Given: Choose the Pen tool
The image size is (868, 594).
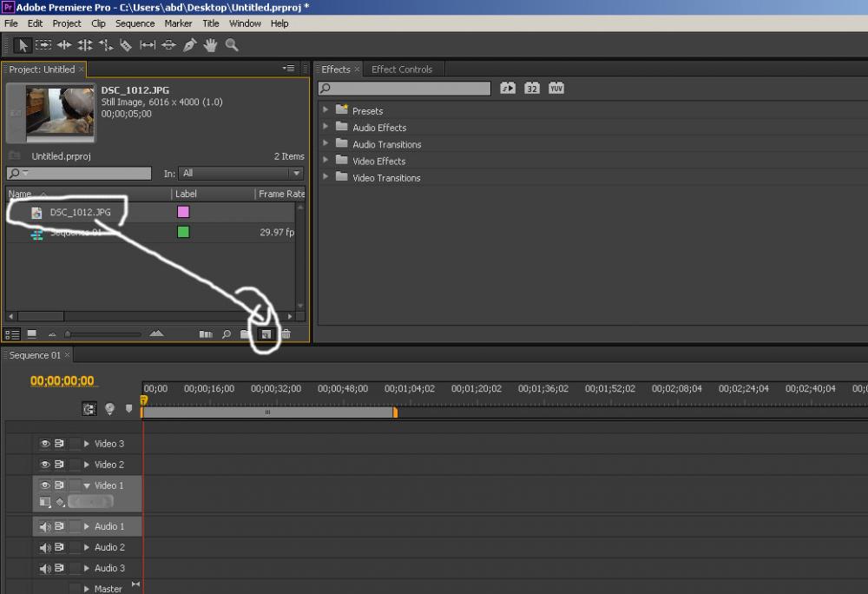Looking at the screenshot, I should (189, 45).
